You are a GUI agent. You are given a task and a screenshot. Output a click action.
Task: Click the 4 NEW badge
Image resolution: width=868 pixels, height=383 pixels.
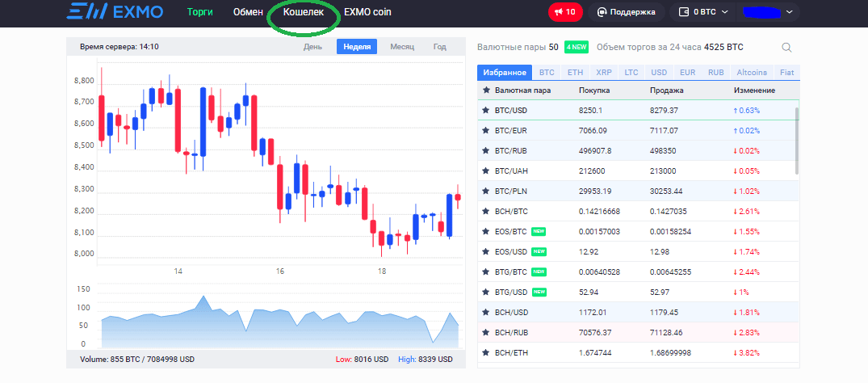tap(577, 47)
